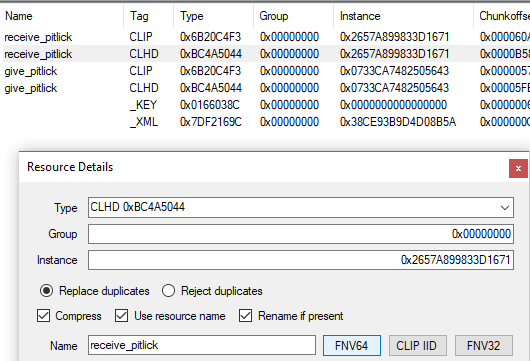
Task: Click group 0x00000000 in the _XML row
Action: 289,122
